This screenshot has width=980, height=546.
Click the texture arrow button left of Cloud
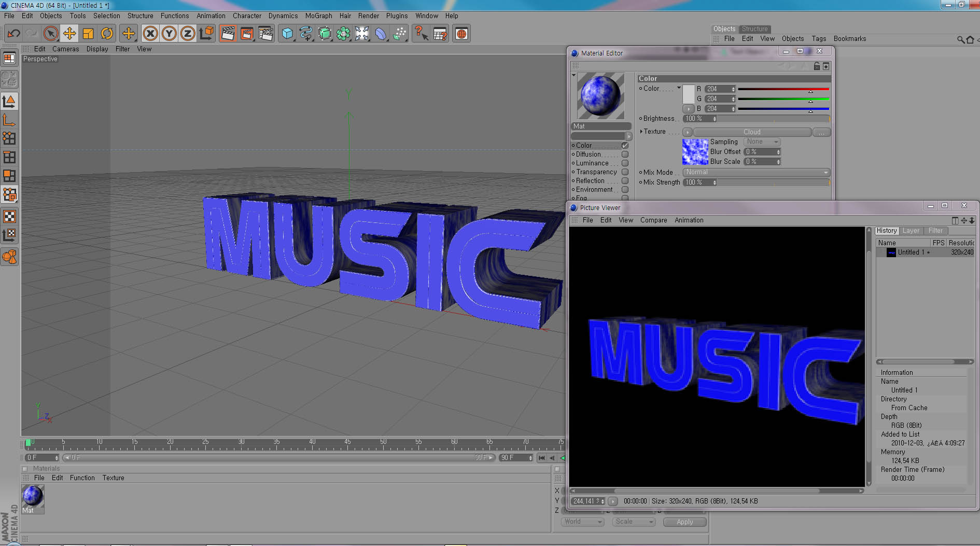pyautogui.click(x=688, y=132)
